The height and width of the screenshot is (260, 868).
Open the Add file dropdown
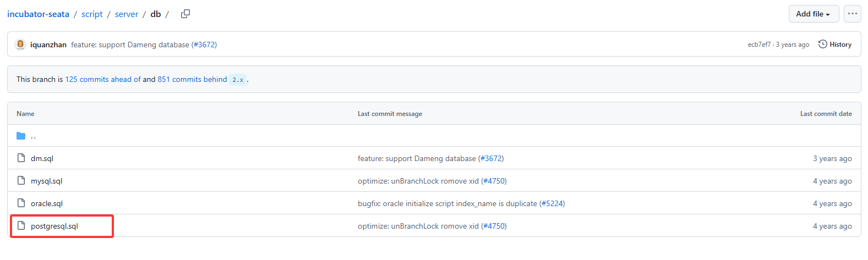coord(813,14)
